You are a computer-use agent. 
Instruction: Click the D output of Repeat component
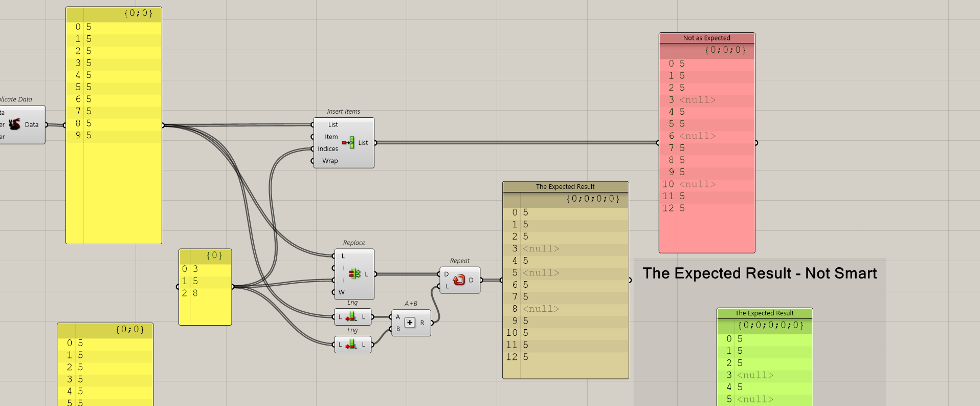click(x=471, y=280)
